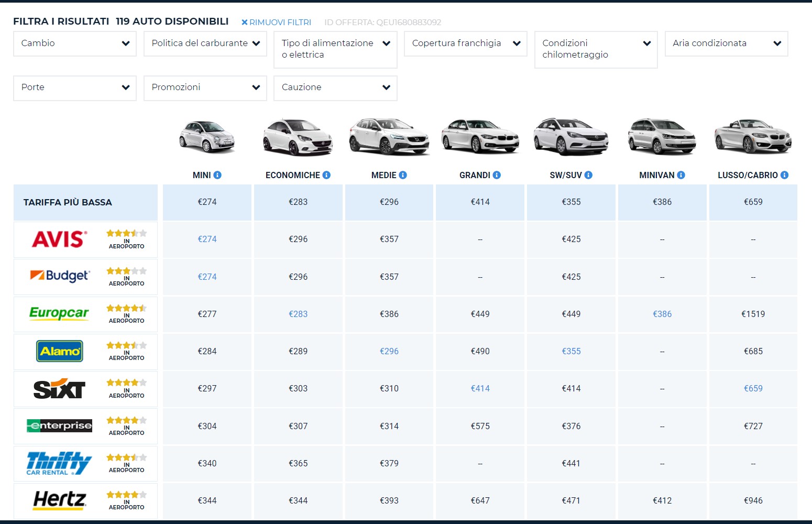812x524 pixels.
Task: Choose Hertz Grandi price €647
Action: (x=480, y=500)
